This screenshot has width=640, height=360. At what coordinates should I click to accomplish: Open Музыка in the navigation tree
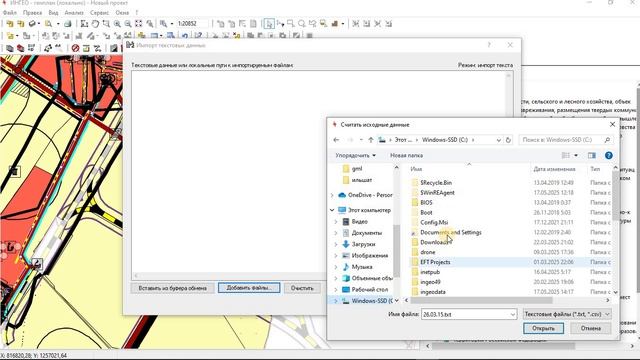pos(357,267)
